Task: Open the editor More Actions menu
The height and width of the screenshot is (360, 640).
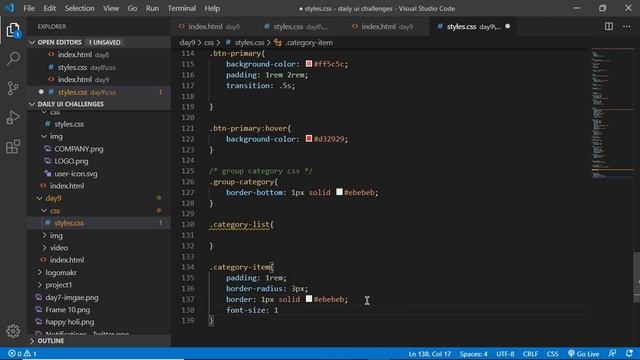Action: 627,27
